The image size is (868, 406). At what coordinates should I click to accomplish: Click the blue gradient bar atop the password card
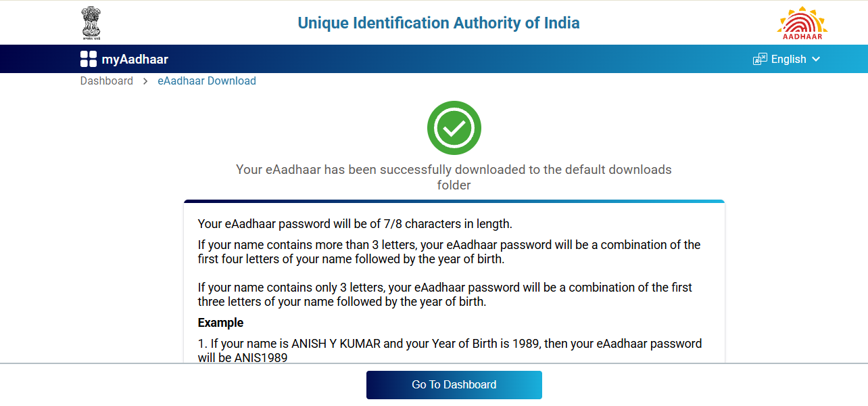454,200
